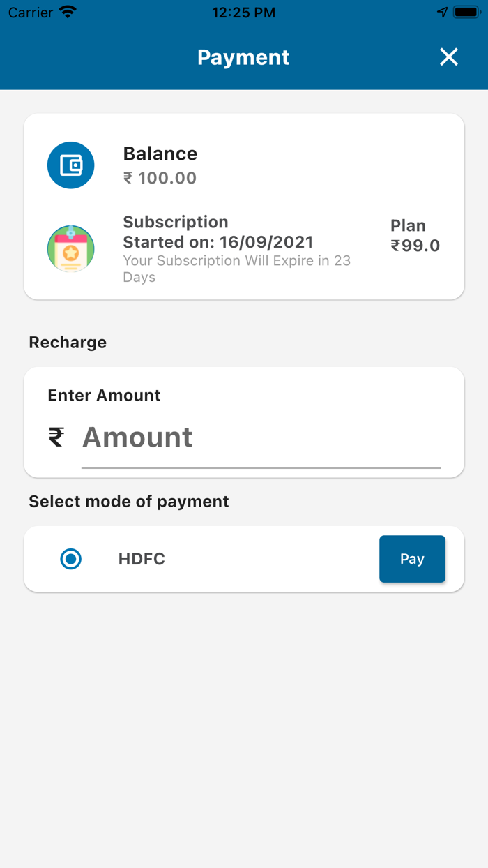Tap the Select mode of payment heading
Image resolution: width=488 pixels, height=868 pixels.
point(129,502)
